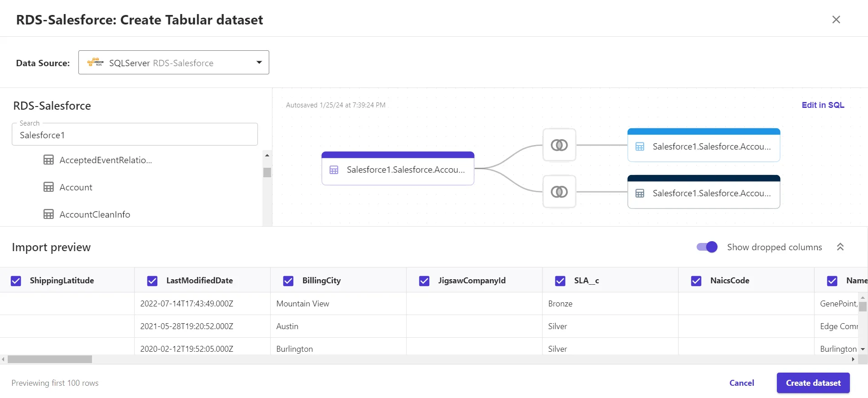Deselect the NaicsCode column checkbox
This screenshot has width=868, height=398.
click(696, 281)
